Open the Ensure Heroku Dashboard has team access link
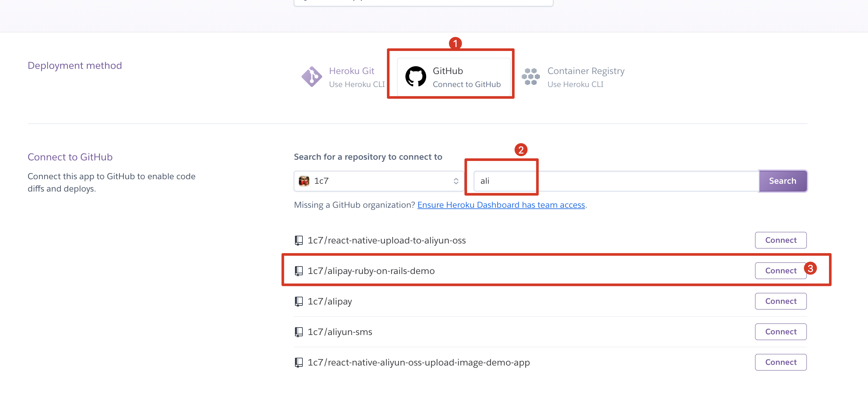The height and width of the screenshot is (409, 868). coord(501,205)
